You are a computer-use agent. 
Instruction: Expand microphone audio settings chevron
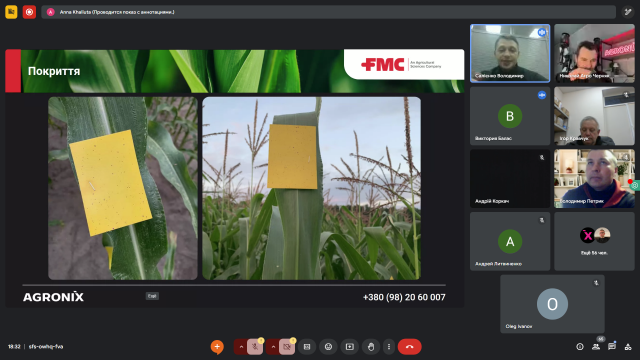241,347
